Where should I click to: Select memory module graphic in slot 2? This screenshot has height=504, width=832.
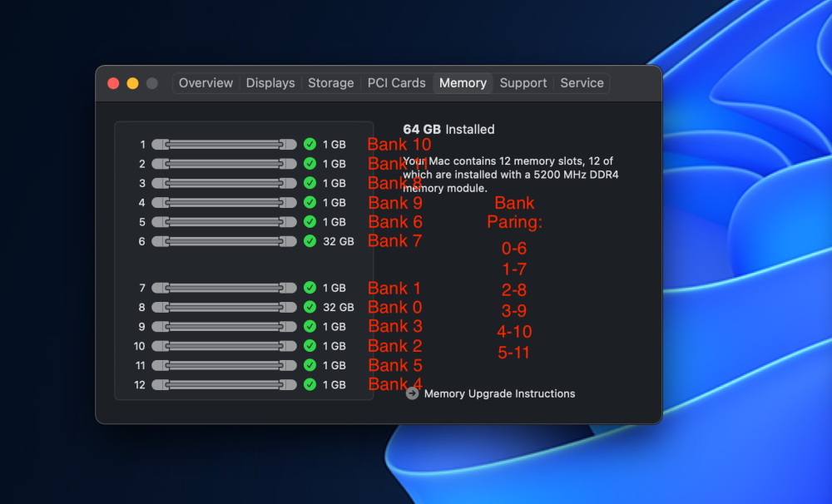point(224,164)
